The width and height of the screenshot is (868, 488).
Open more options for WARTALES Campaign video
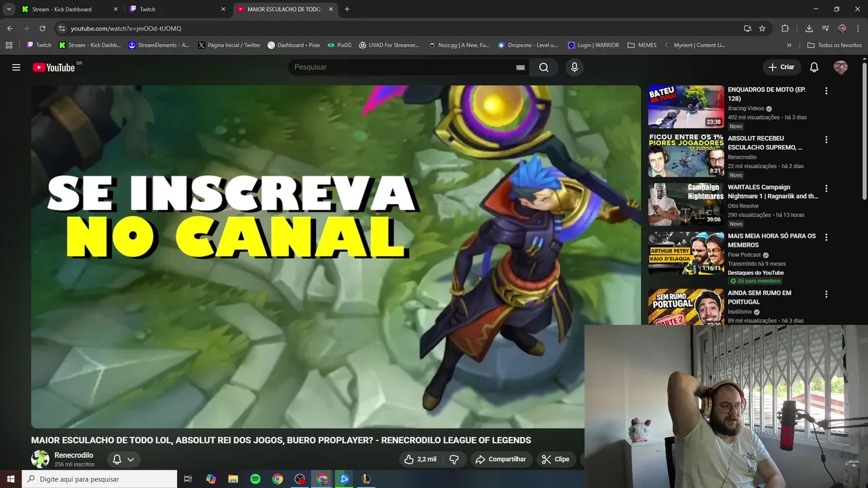pos(826,188)
